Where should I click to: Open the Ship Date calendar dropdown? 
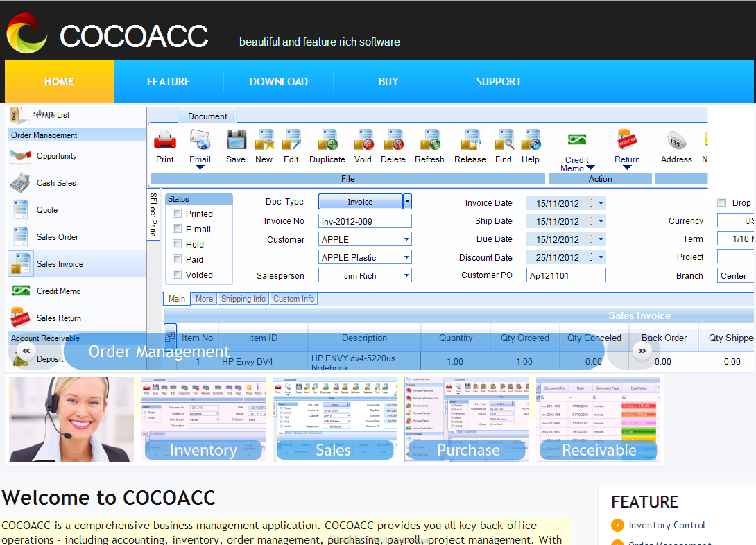coord(601,221)
